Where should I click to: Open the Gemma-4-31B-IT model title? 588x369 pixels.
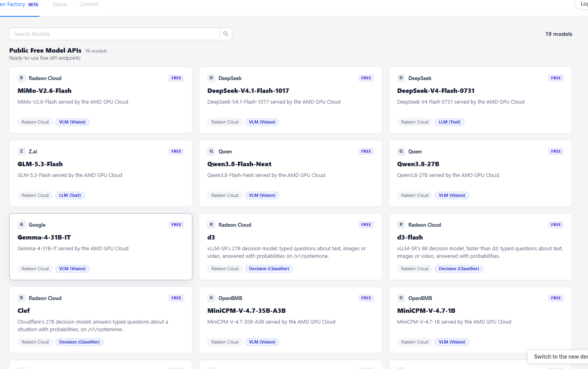44,237
